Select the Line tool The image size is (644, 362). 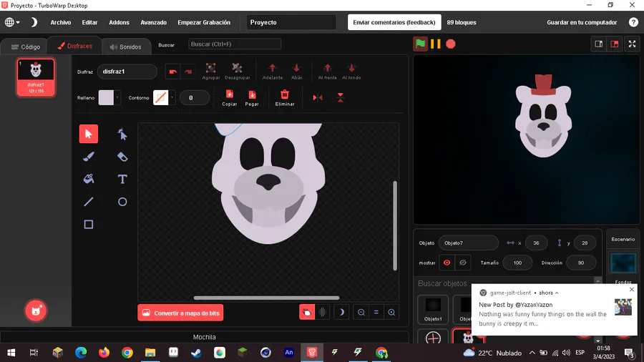(88, 202)
